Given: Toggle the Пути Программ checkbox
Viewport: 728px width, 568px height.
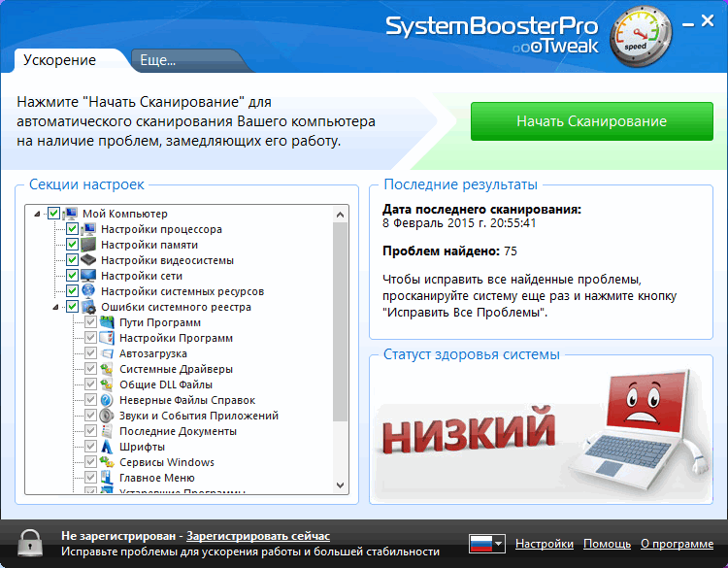Looking at the screenshot, I should pos(90,322).
